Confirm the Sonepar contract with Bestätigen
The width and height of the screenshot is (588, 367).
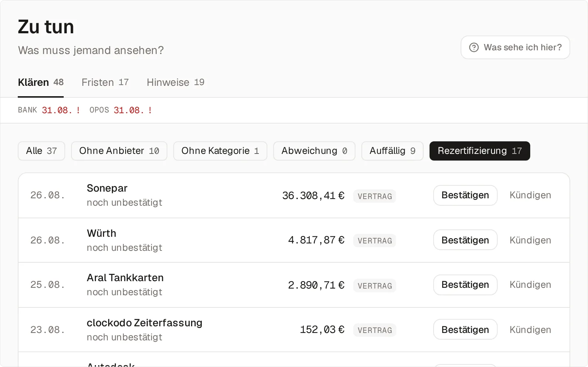tap(465, 195)
